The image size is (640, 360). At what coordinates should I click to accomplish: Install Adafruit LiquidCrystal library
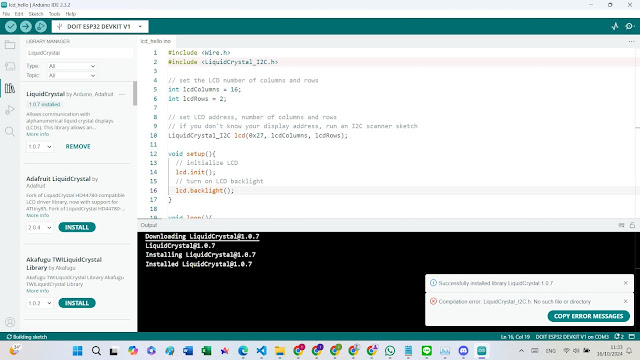click(77, 227)
